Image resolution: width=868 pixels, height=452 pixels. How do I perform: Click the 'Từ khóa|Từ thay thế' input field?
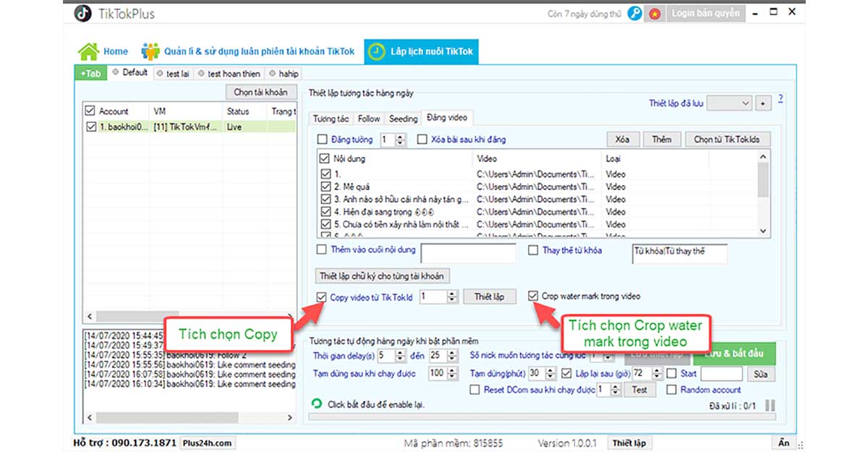680,253
